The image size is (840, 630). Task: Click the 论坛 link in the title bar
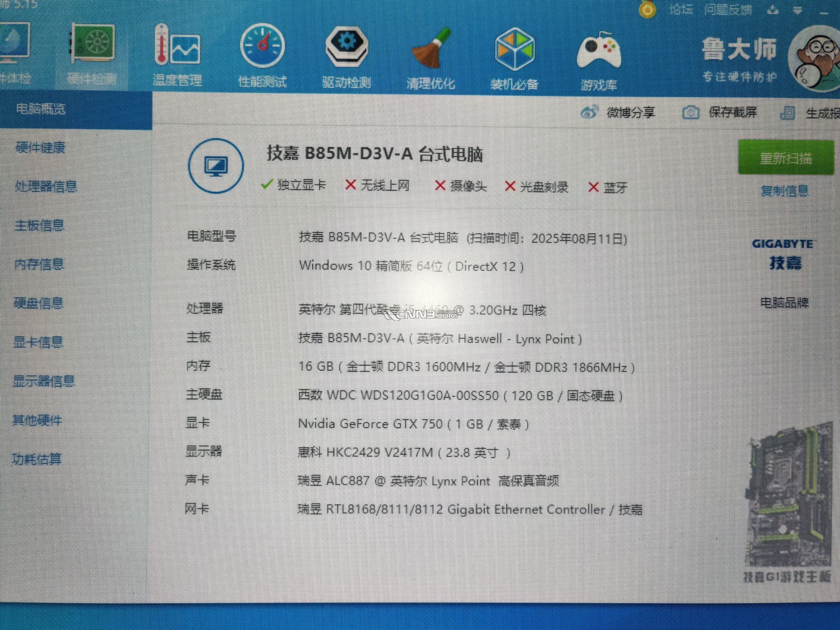[681, 9]
